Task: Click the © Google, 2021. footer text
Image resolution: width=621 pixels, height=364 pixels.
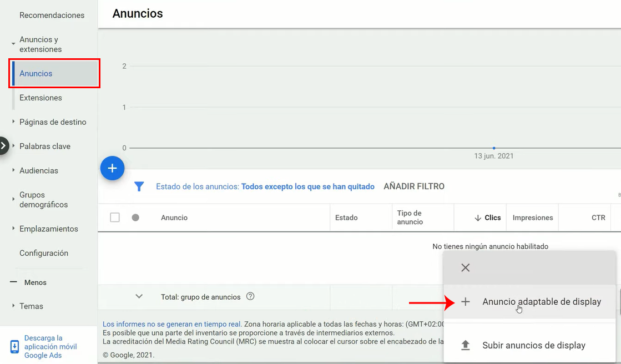Action: (x=129, y=355)
